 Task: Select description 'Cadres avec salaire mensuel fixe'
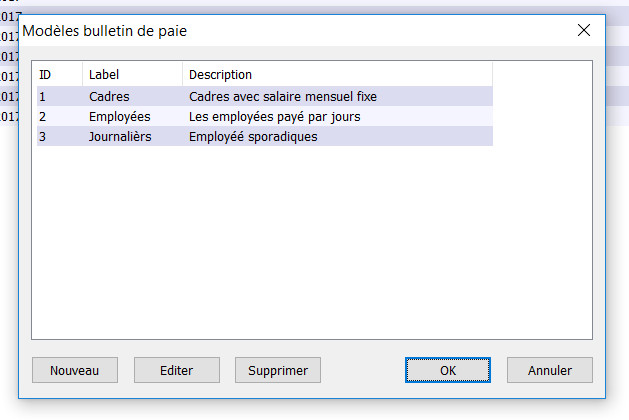click(283, 97)
